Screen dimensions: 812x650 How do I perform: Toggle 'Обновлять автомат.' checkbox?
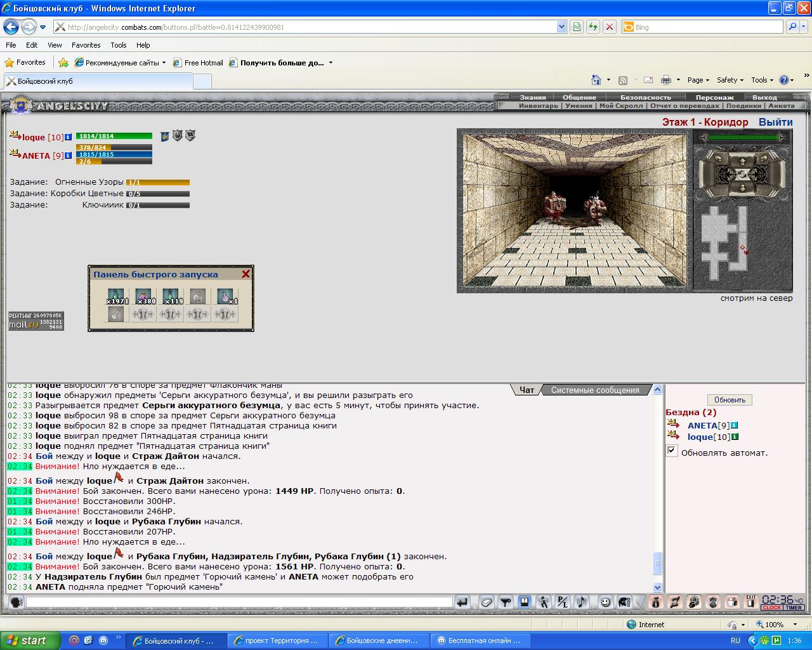click(x=672, y=451)
